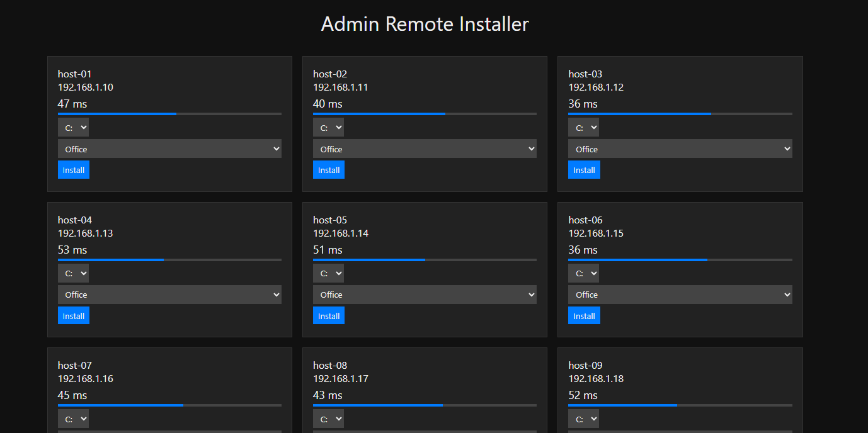Install software on host-05
Image resolution: width=868 pixels, height=433 pixels.
click(x=328, y=316)
